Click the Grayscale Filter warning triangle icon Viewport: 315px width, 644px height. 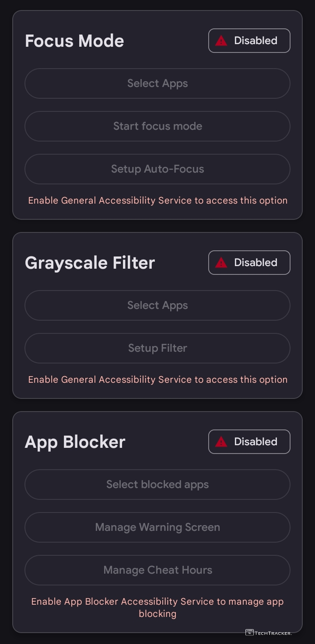(221, 263)
